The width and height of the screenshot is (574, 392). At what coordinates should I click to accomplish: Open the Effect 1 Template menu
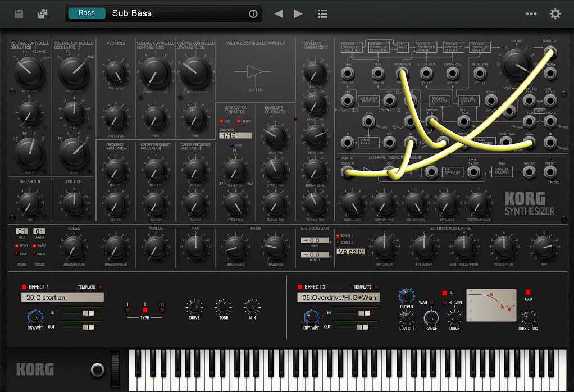101,287
